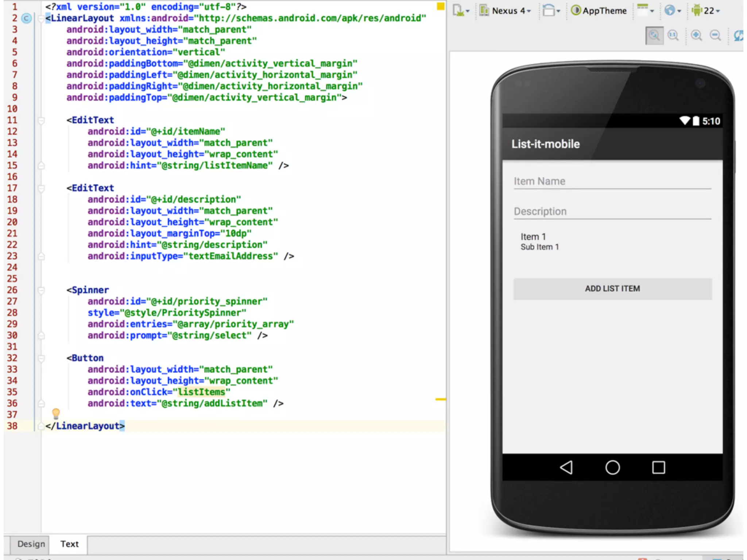Switch to the Text tab

click(69, 544)
